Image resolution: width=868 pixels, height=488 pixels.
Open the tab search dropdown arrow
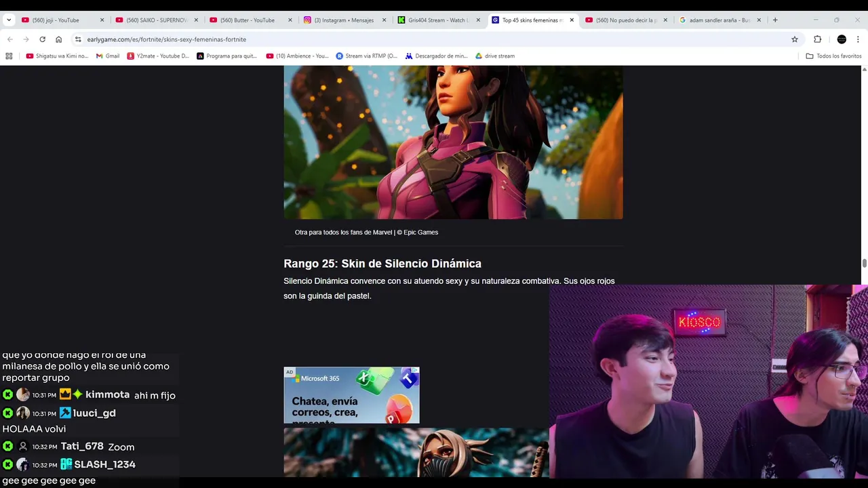9,20
